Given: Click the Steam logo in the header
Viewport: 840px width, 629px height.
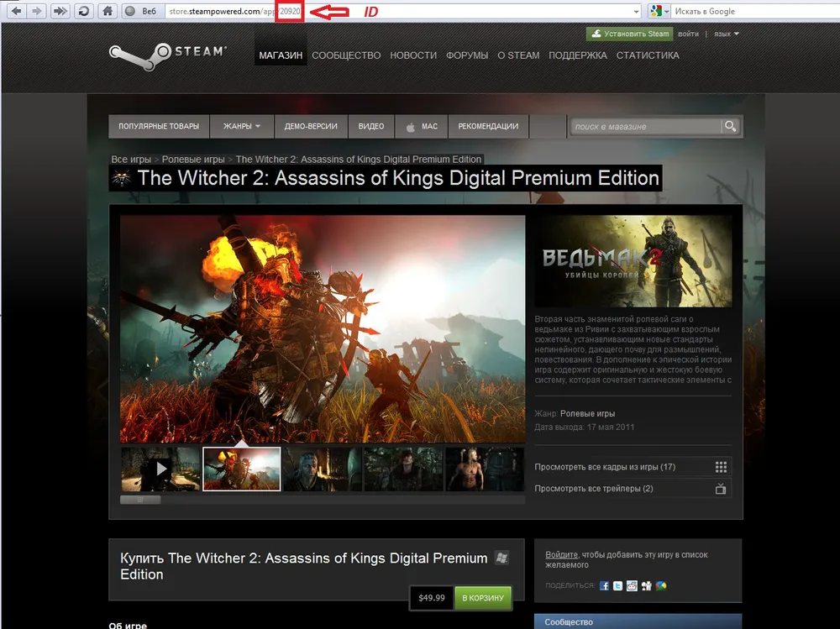Looking at the screenshot, I should (x=168, y=53).
